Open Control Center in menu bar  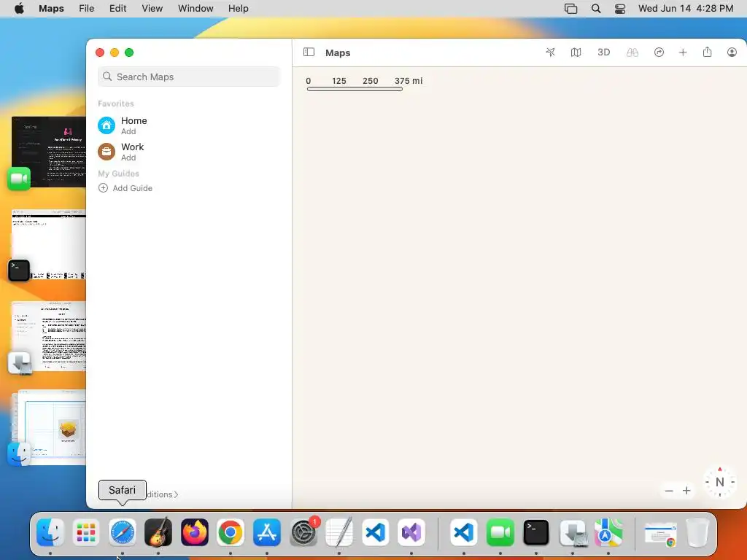coord(620,9)
